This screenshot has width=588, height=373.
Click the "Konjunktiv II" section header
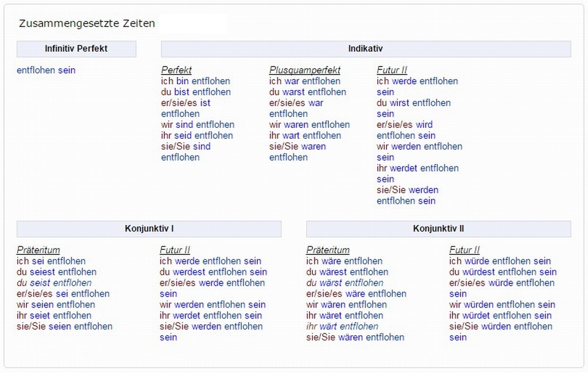coord(438,228)
